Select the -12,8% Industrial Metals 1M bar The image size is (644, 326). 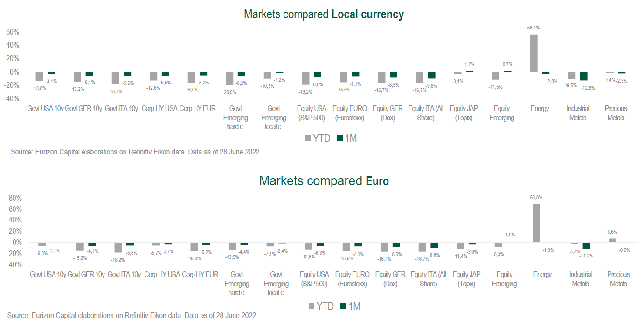(x=583, y=76)
